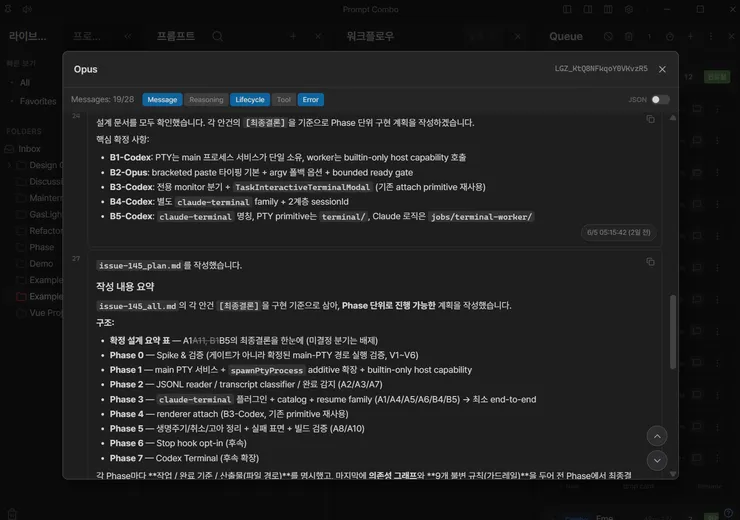
Task: Click the issue-145_plan.md code label
Action: (x=140, y=266)
